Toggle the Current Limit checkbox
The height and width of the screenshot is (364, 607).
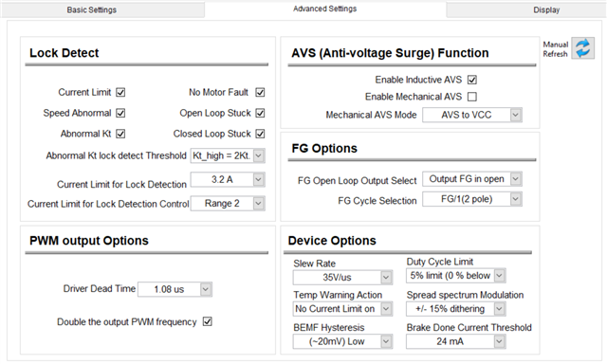coord(120,93)
